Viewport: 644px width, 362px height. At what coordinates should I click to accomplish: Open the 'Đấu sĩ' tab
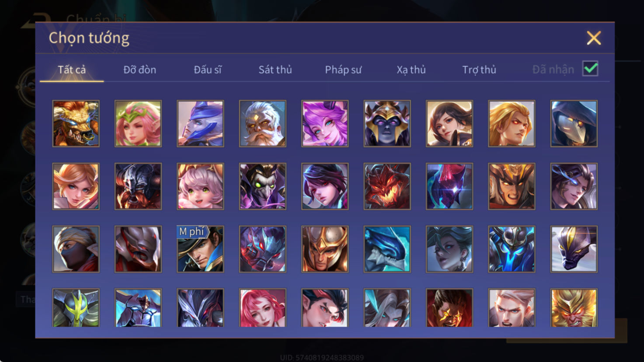(x=208, y=70)
